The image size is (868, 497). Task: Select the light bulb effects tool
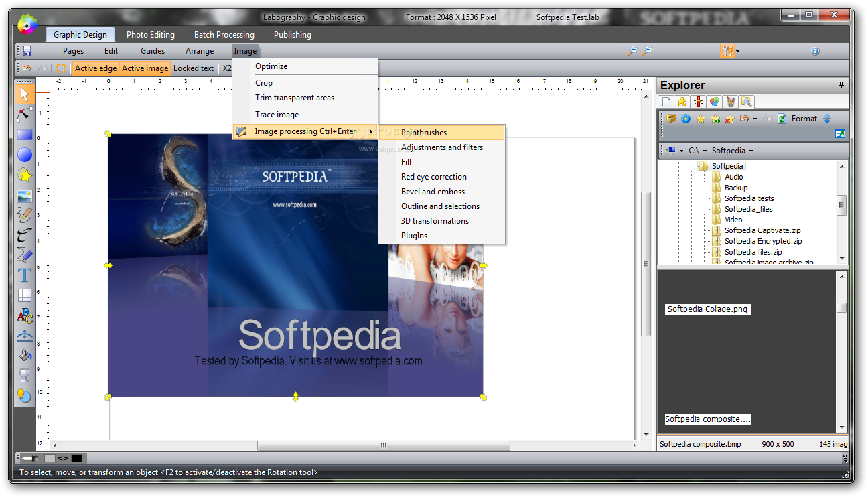(x=25, y=396)
